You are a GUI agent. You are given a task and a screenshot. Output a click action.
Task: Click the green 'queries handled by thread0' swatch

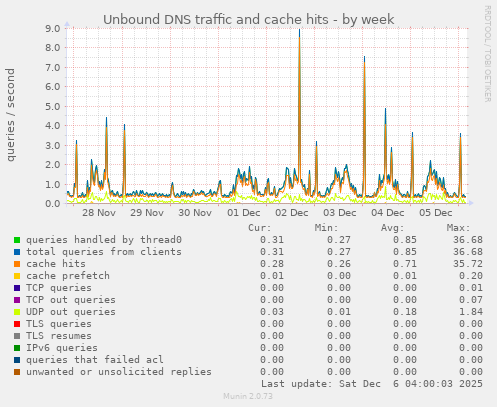(x=17, y=240)
